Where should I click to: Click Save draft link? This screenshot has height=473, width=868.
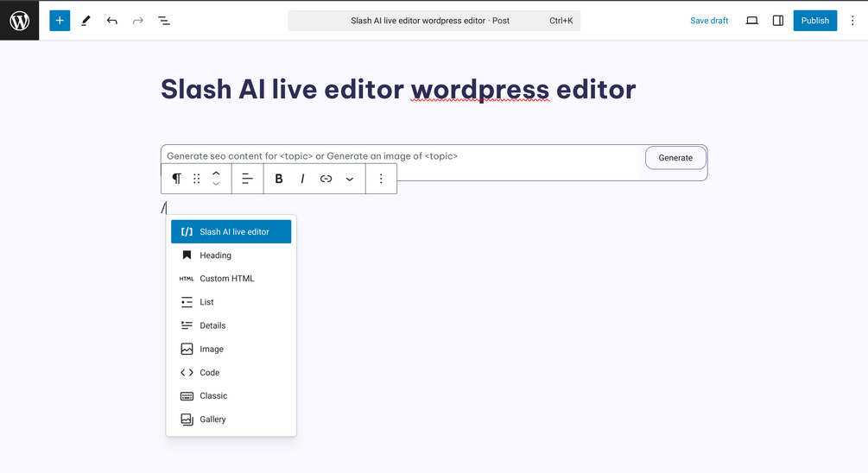coord(709,21)
